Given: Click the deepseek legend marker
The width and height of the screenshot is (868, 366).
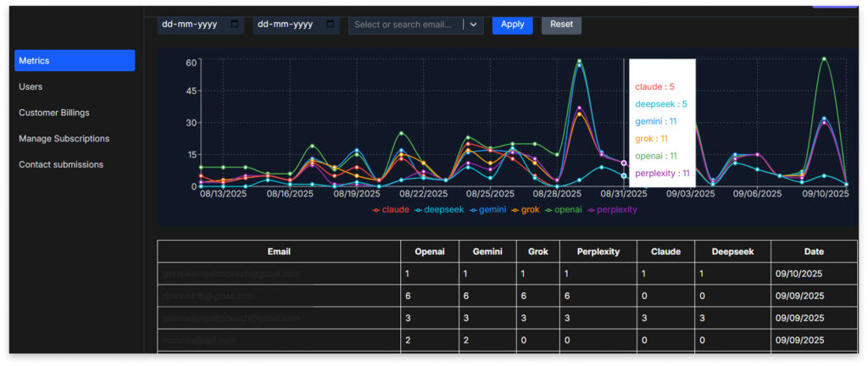Looking at the screenshot, I should (x=418, y=209).
